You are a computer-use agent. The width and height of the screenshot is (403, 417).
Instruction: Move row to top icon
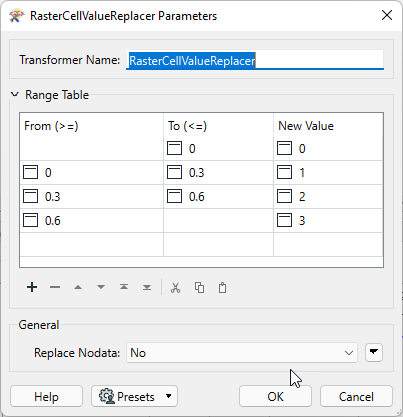pos(124,287)
